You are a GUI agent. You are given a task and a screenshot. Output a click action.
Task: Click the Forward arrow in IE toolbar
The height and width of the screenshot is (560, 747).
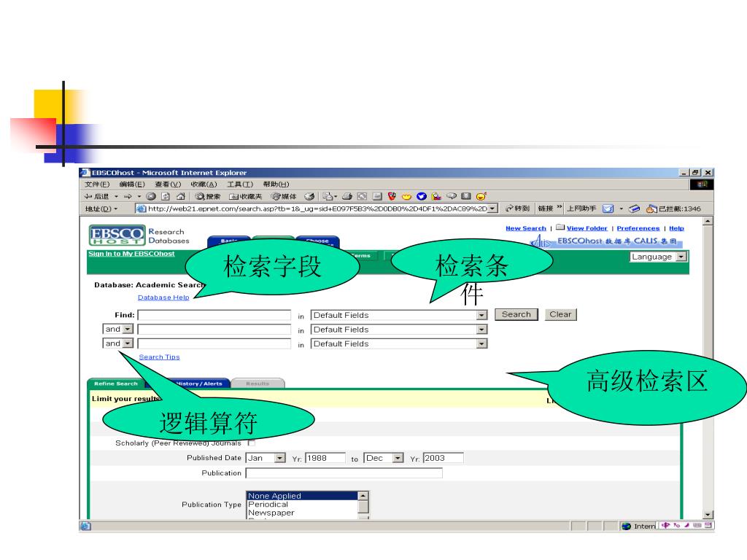pyautogui.click(x=128, y=196)
